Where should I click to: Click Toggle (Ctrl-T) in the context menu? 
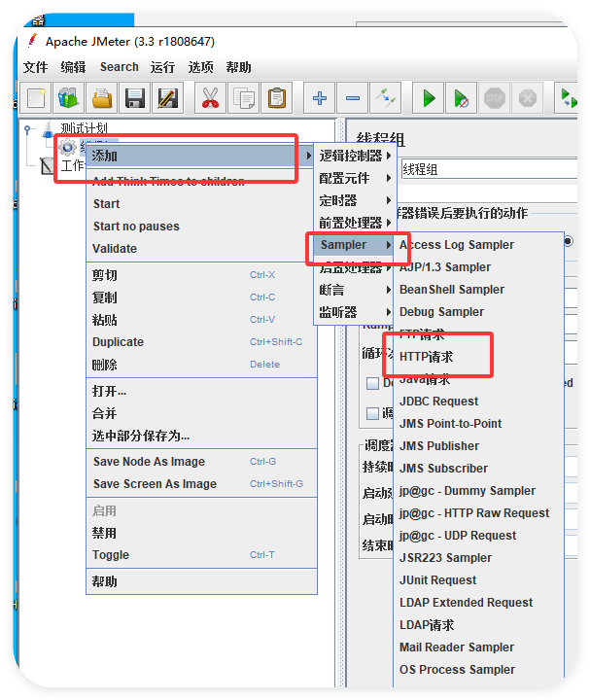pyautogui.click(x=201, y=555)
